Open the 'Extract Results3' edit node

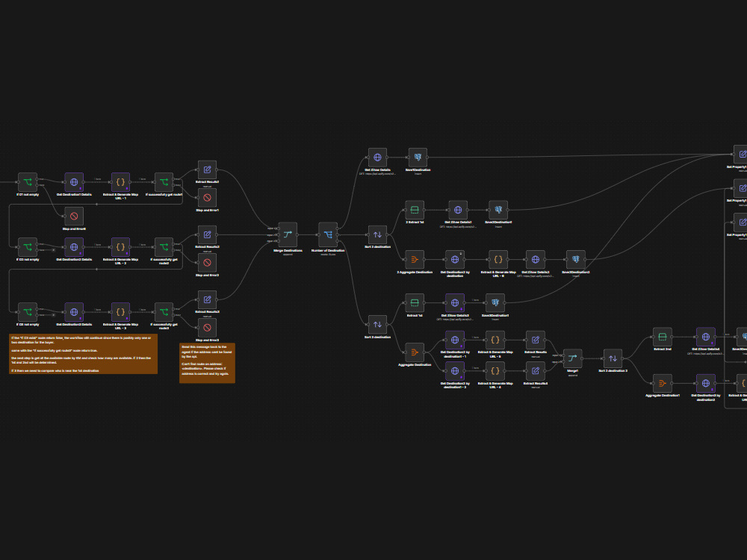(207, 299)
